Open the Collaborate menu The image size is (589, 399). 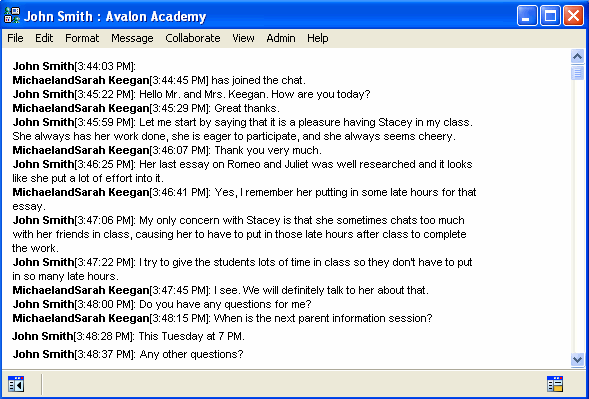(193, 38)
